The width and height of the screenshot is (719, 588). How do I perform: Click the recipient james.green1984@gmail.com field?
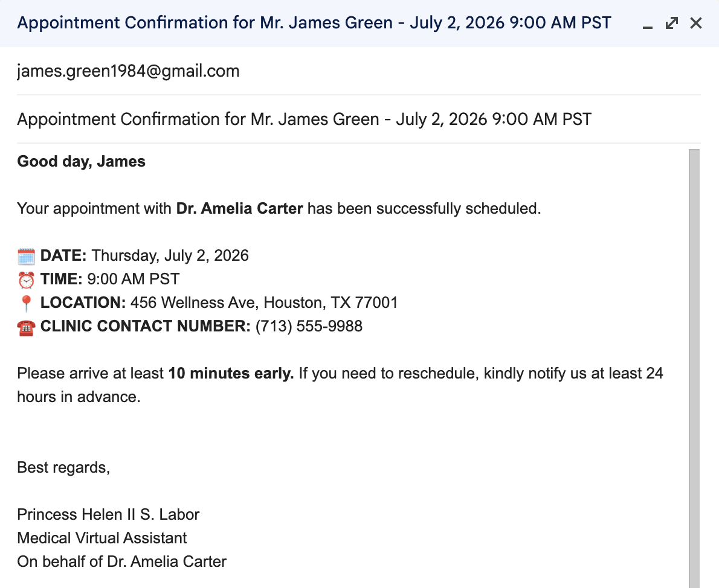(x=358, y=71)
